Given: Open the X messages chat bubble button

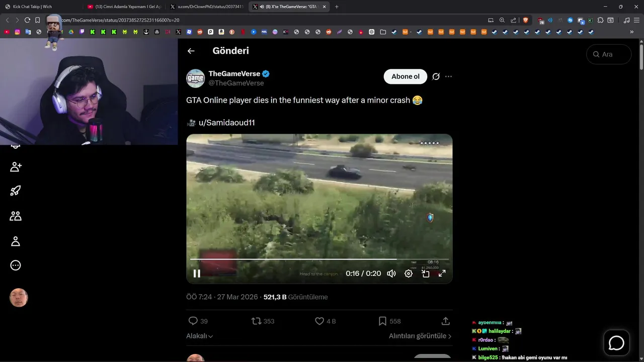Looking at the screenshot, I should pos(616,343).
